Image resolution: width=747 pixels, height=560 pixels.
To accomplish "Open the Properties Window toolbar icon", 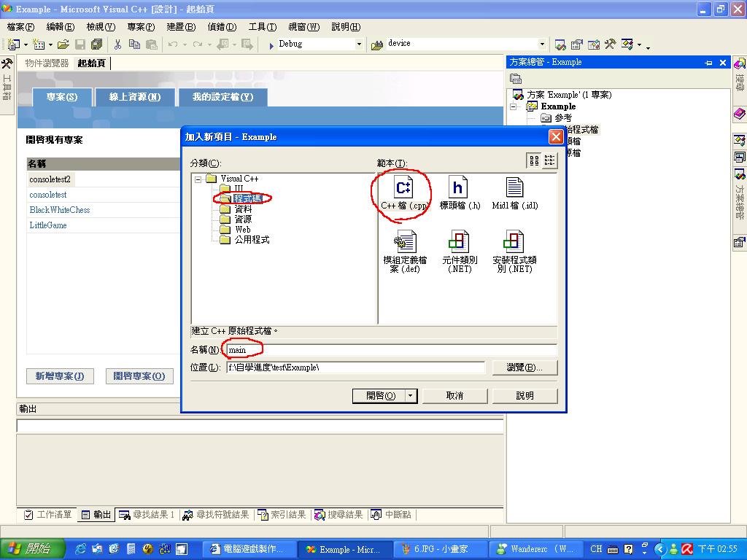I will [577, 44].
